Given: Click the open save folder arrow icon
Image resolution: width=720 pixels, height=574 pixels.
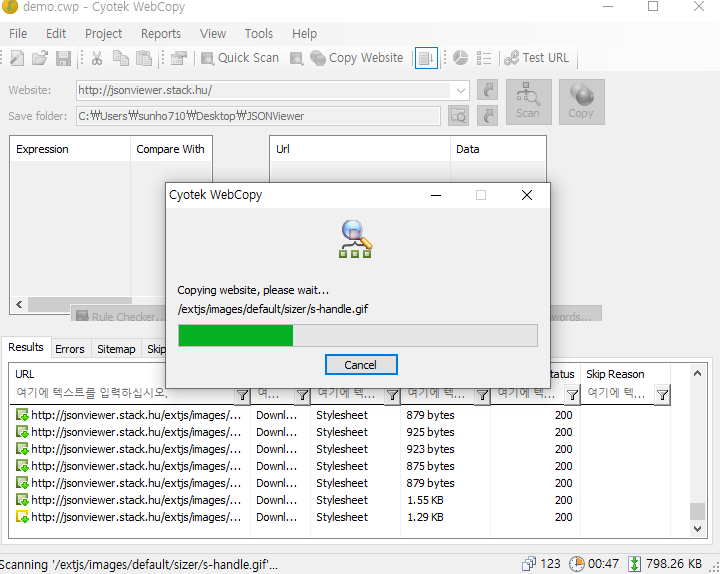Looking at the screenshot, I should click(x=487, y=116).
